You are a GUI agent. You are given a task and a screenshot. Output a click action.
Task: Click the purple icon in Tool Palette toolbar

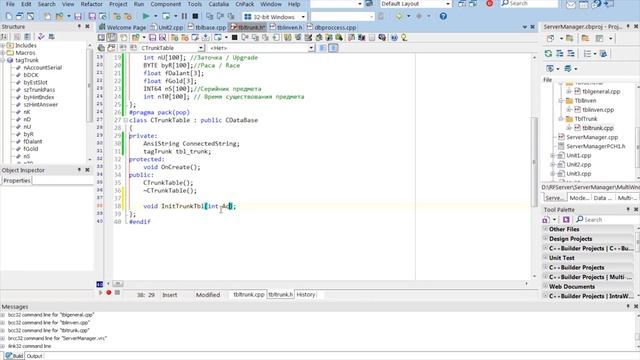pyautogui.click(x=566, y=220)
